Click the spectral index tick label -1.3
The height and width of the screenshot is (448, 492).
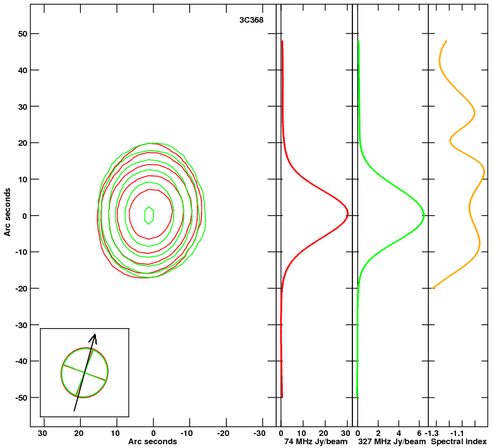click(x=431, y=433)
